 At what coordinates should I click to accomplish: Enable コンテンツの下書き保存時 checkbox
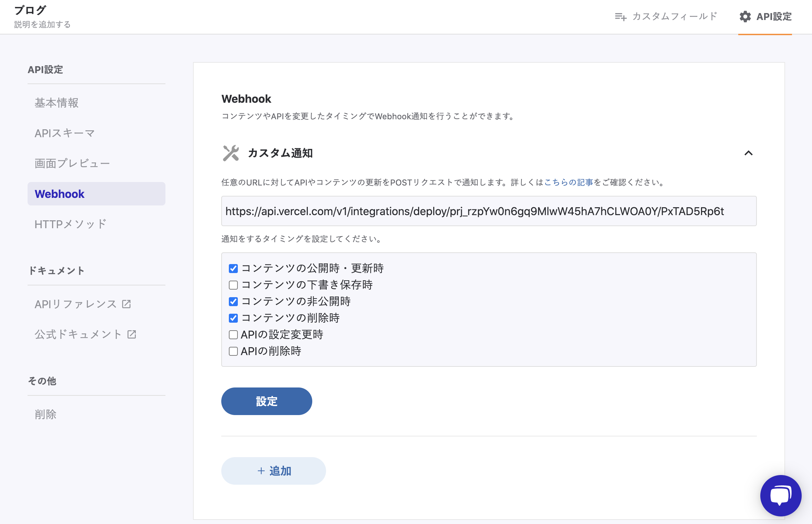(x=233, y=285)
